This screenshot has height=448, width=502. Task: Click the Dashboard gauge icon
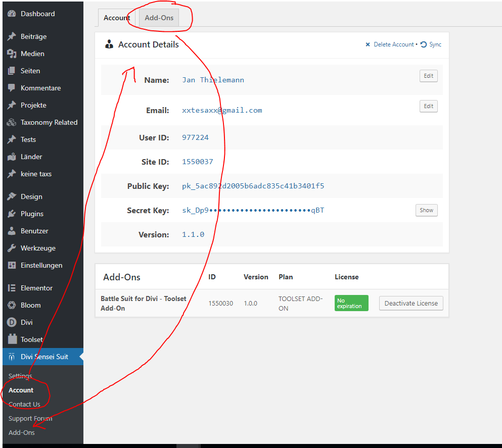point(12,14)
